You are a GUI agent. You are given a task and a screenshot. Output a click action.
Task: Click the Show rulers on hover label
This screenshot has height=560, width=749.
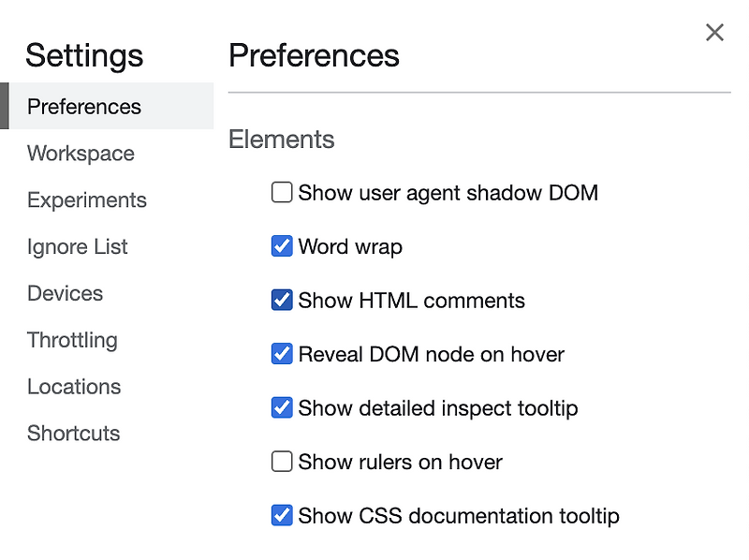[x=400, y=462]
